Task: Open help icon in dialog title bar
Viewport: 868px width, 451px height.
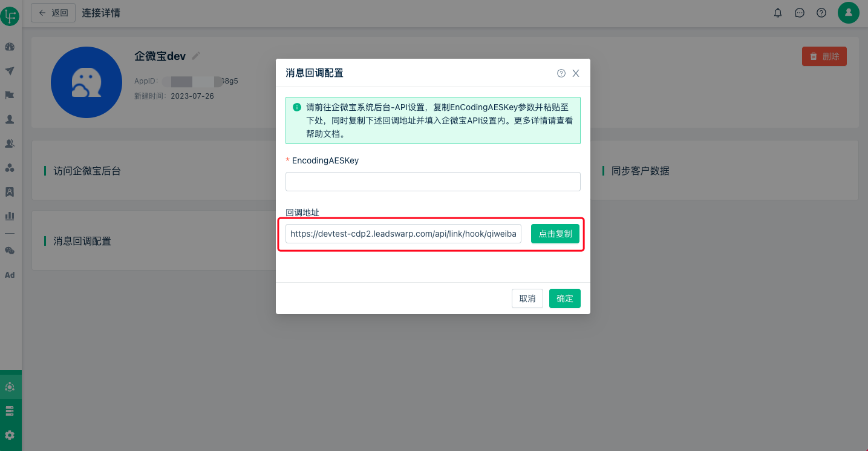Action: 561,73
